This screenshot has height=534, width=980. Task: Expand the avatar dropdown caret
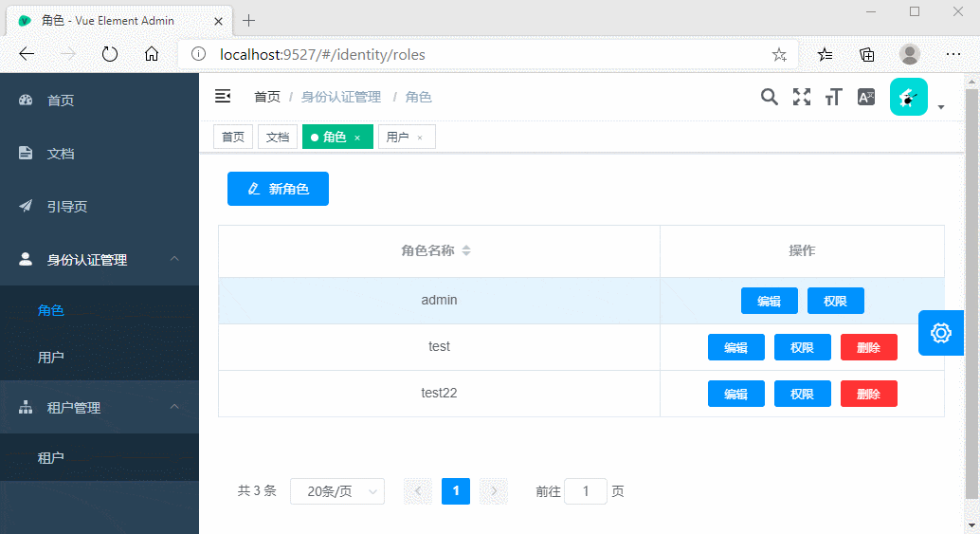941,107
